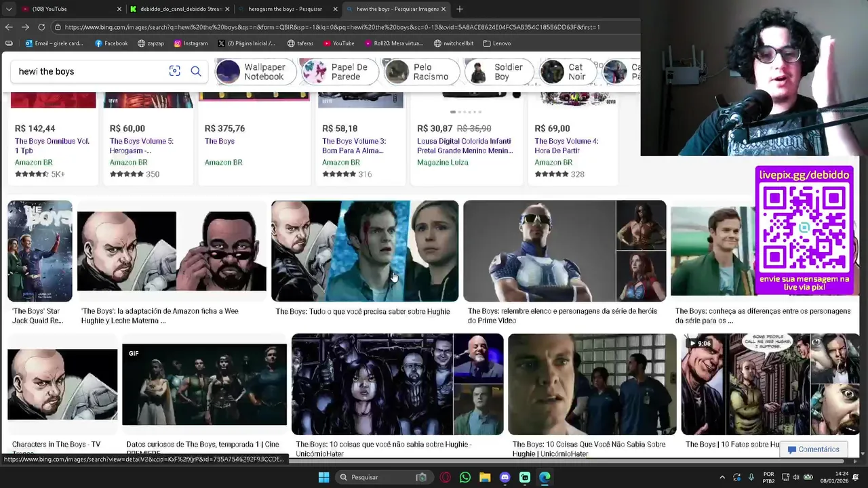The width and height of the screenshot is (868, 488).
Task: Open the GIF Datos curiosos de The Boys thumbnail
Action: pyautogui.click(x=205, y=384)
